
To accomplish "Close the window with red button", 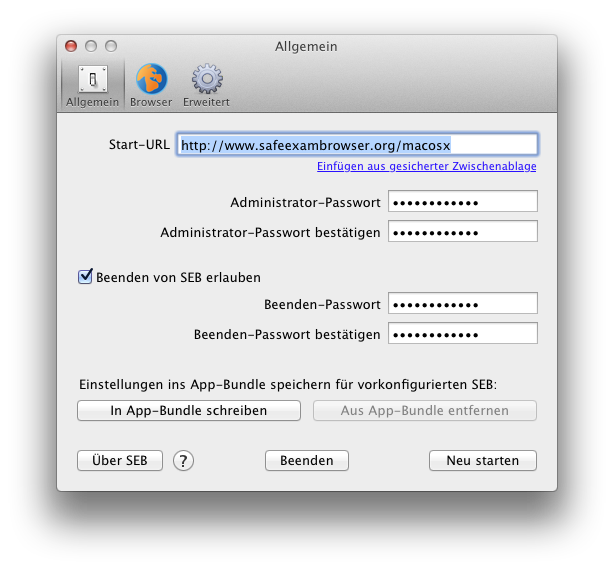I will coord(71,46).
